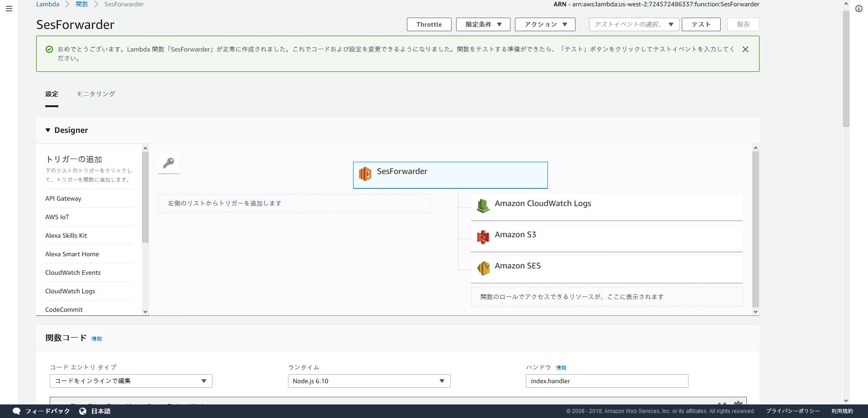Select Amazon CloudWatch Logs resource row
The height and width of the screenshot is (418, 868).
tap(607, 207)
